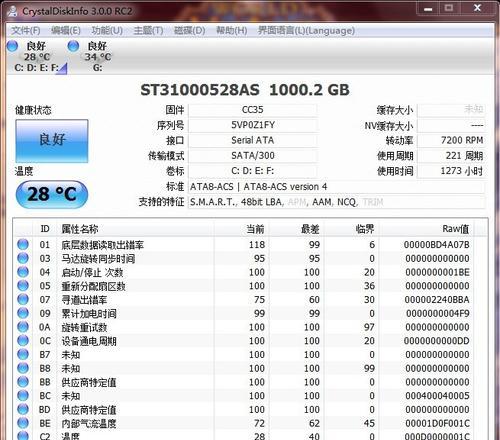Click the 临界 column header
The width and height of the screenshot is (500, 440).
pyautogui.click(x=352, y=229)
